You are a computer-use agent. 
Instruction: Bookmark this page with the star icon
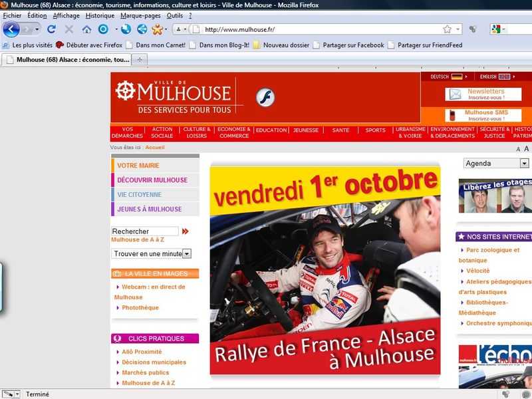pyautogui.click(x=447, y=29)
